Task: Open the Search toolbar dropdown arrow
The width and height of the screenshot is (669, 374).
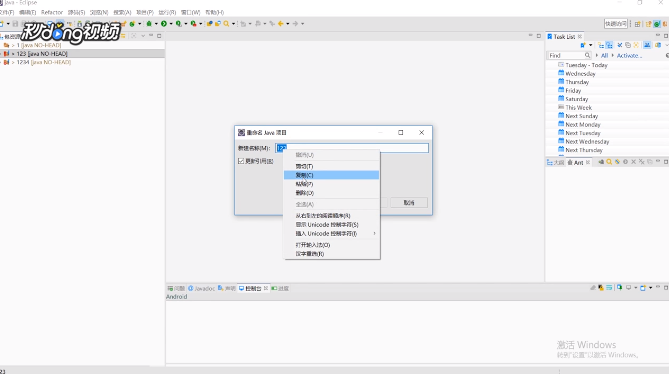Action: click(x=233, y=24)
